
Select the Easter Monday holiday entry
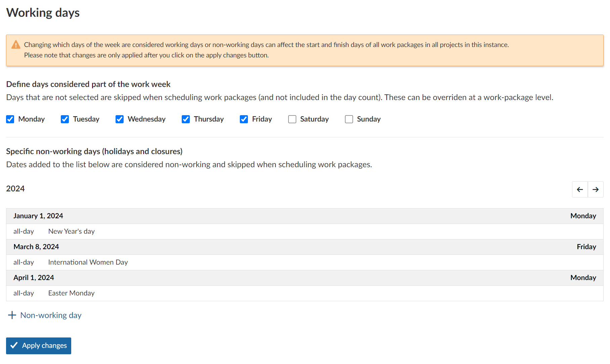pos(71,293)
